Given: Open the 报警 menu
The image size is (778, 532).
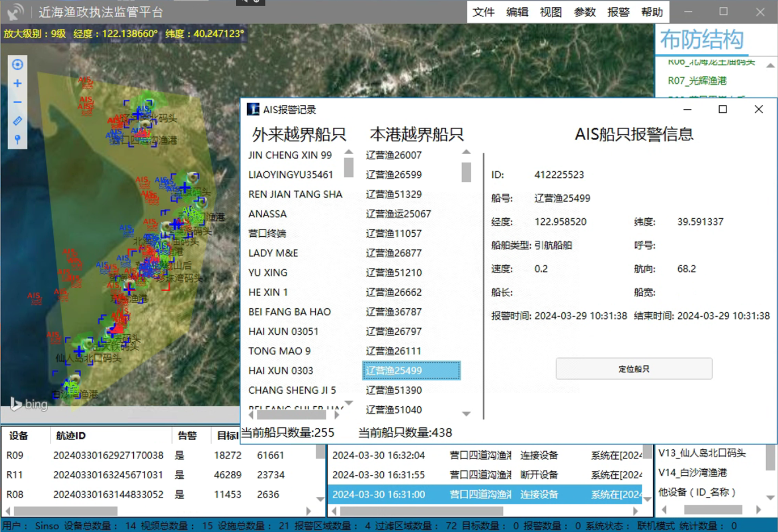Looking at the screenshot, I should tap(618, 12).
